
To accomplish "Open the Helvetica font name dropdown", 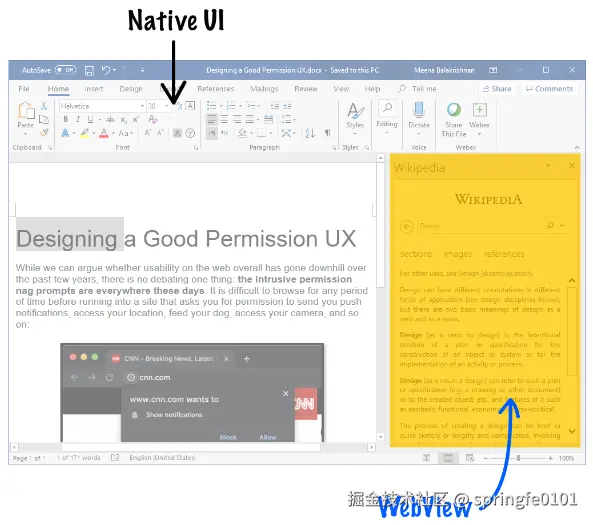I will 143,106.
